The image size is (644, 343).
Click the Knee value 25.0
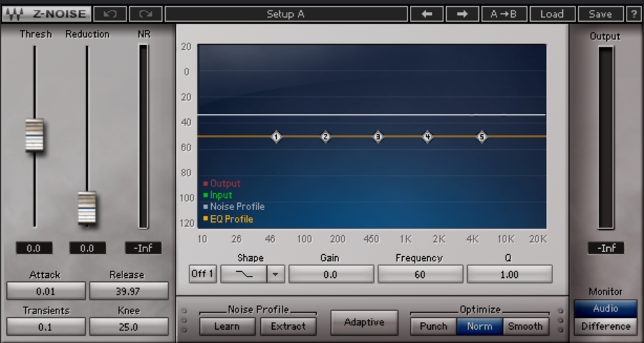[129, 327]
